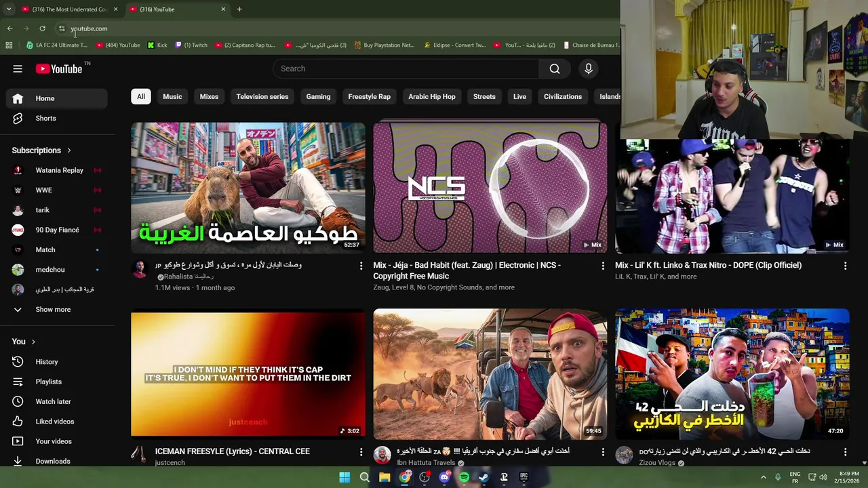Open more options for ICEMAN FREESYLE video
The width and height of the screenshot is (868, 488).
coord(361,451)
